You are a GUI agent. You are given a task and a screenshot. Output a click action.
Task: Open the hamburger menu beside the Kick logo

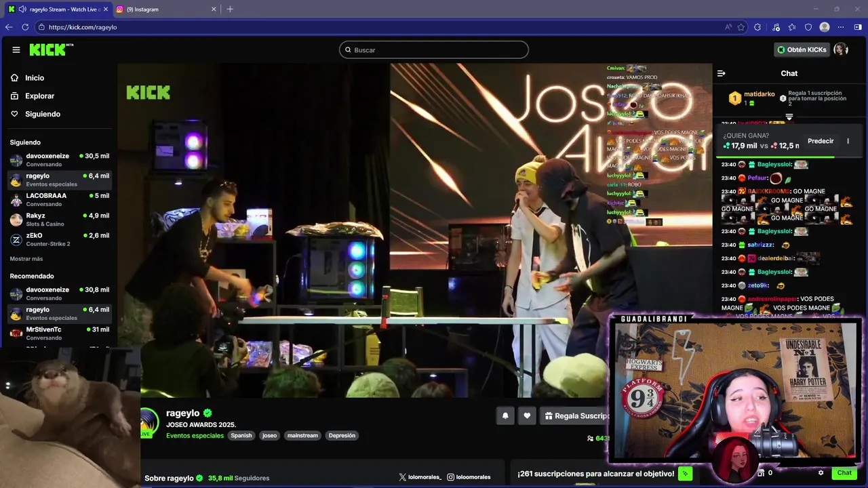click(x=16, y=49)
